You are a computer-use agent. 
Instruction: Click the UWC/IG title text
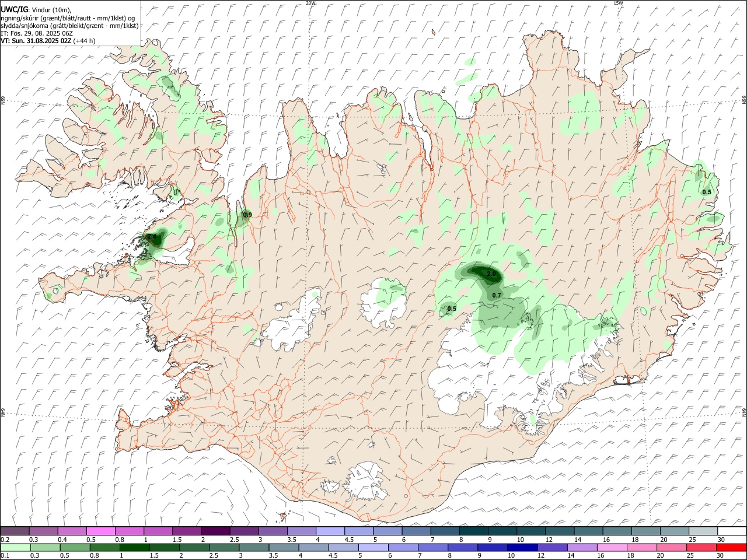coord(13,9)
